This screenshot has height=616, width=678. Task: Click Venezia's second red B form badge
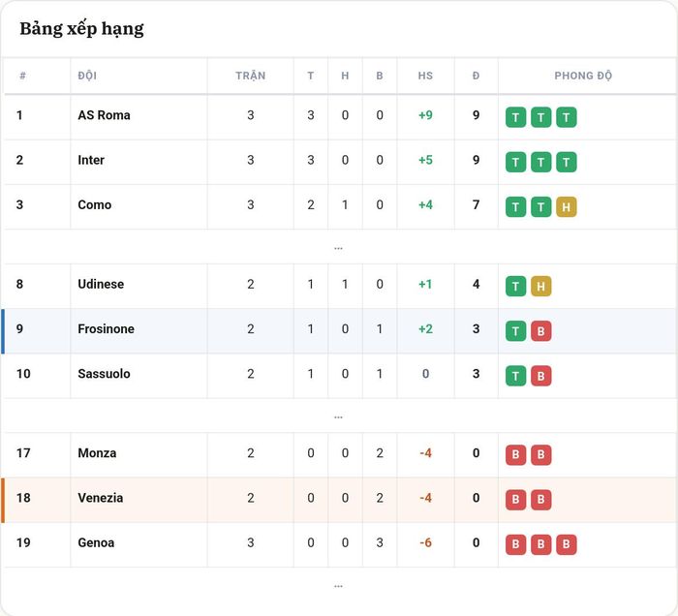[540, 500]
